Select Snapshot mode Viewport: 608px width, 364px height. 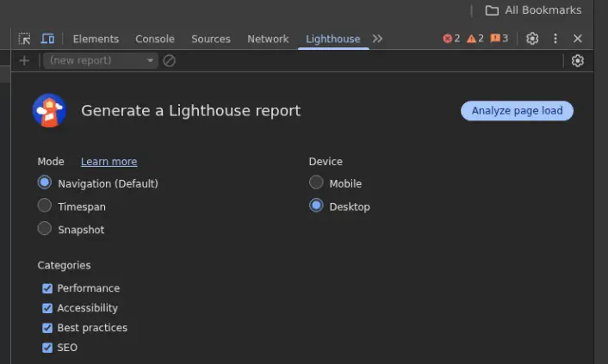[x=45, y=228]
